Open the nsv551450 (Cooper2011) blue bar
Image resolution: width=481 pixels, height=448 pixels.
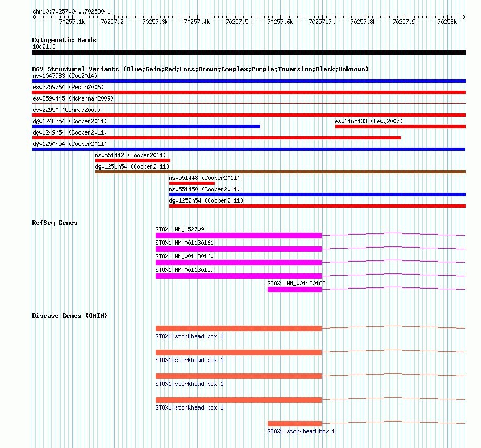317,195
